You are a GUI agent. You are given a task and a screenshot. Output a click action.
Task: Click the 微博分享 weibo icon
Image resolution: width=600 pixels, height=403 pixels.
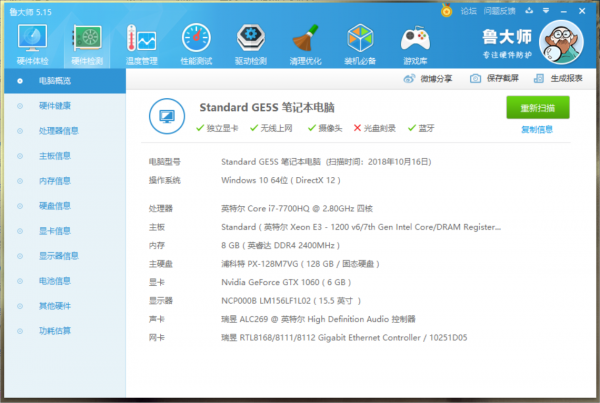point(409,79)
